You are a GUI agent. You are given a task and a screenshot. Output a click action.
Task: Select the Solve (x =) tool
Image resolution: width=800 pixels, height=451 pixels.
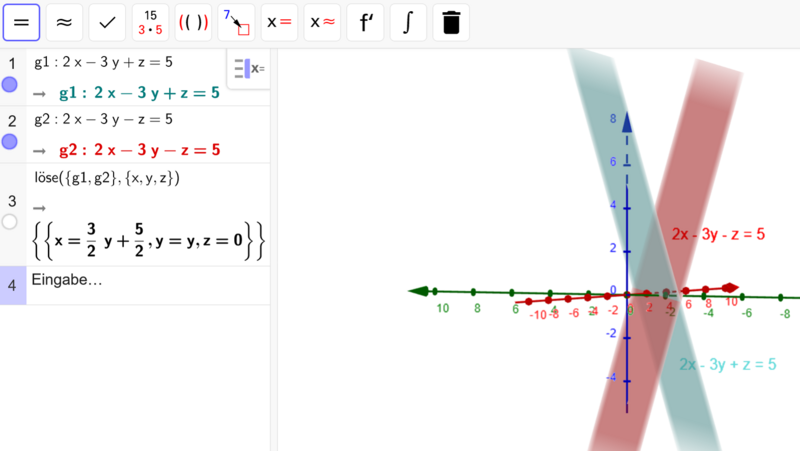[279, 22]
